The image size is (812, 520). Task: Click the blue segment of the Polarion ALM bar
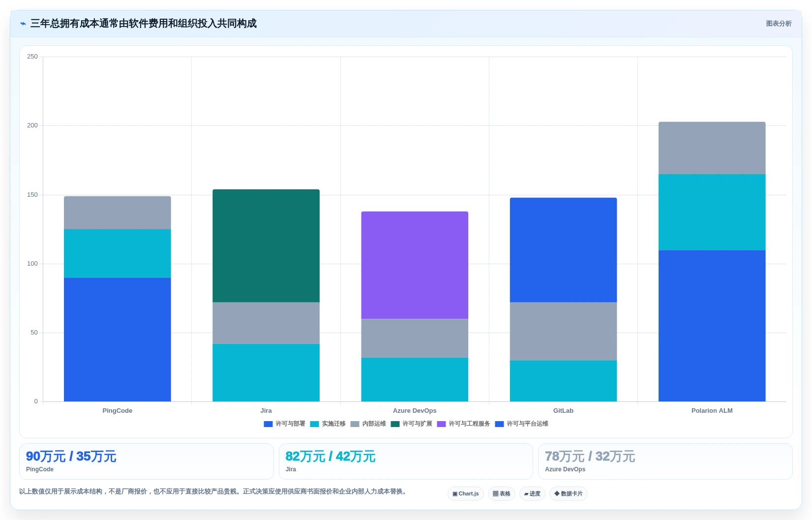tap(712, 326)
